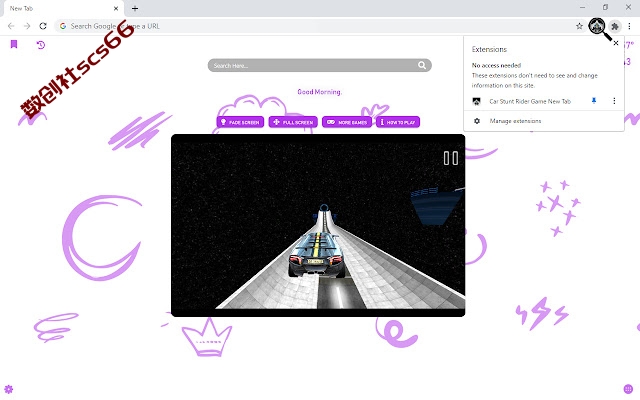This screenshot has width=640, height=400.
Task: Open the bookmarks icon on the new tab page
Action: click(14, 44)
